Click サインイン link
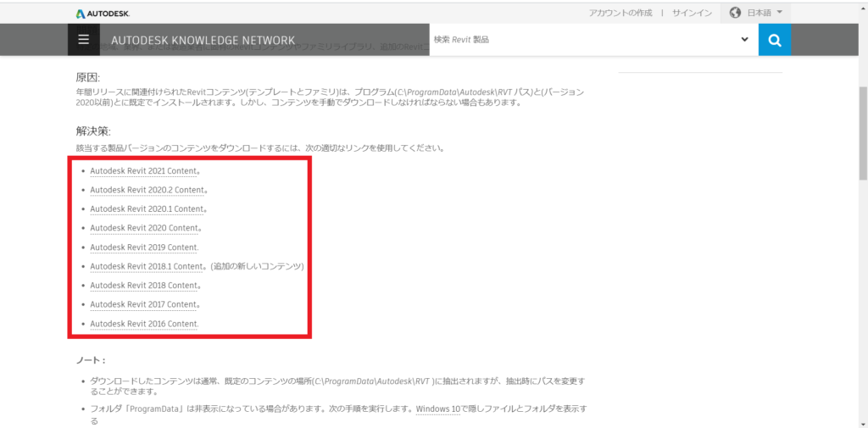The width and height of the screenshot is (868, 428). (x=692, y=13)
